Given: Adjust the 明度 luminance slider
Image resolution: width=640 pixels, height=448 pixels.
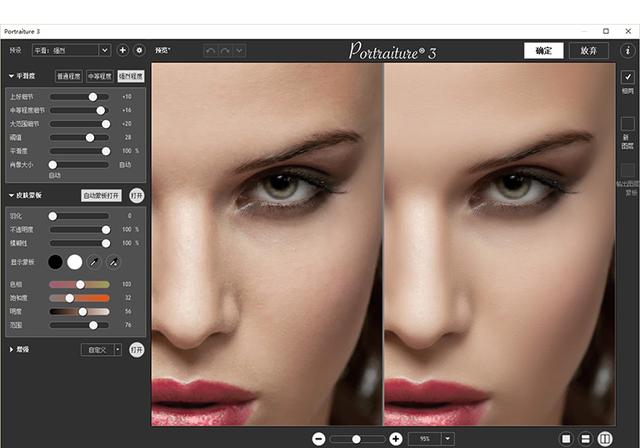Looking at the screenshot, I should pyautogui.click(x=80, y=312).
